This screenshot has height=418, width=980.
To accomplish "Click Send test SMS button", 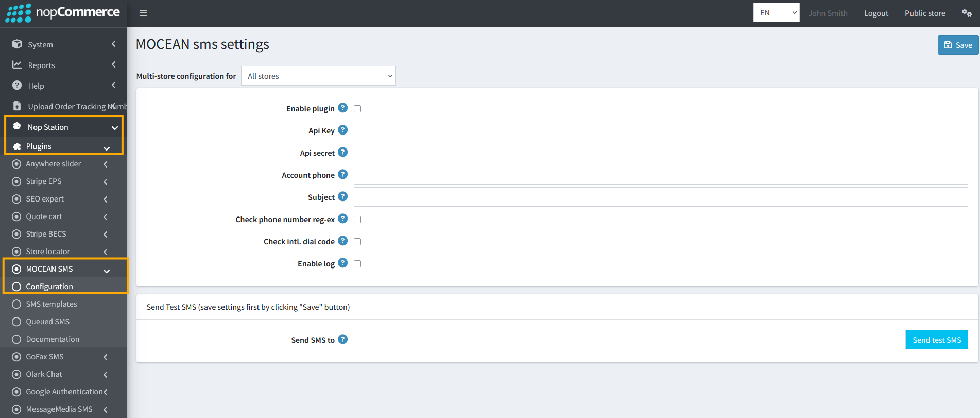I will (937, 340).
